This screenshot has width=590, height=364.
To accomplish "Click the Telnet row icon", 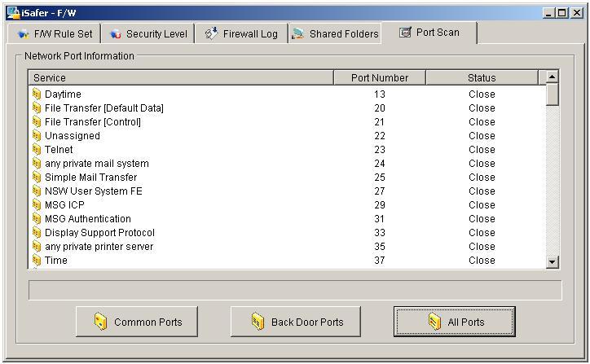I will point(37,149).
